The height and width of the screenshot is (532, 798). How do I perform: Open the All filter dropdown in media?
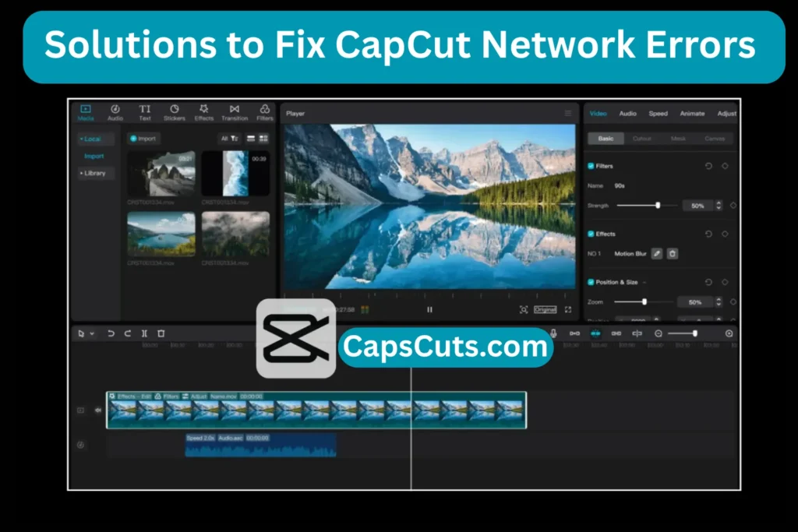pyautogui.click(x=230, y=139)
